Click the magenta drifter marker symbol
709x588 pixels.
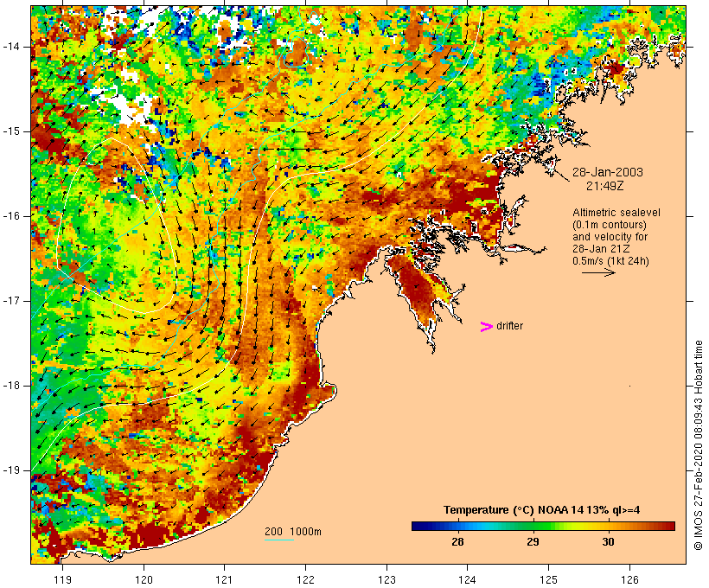pos(486,327)
